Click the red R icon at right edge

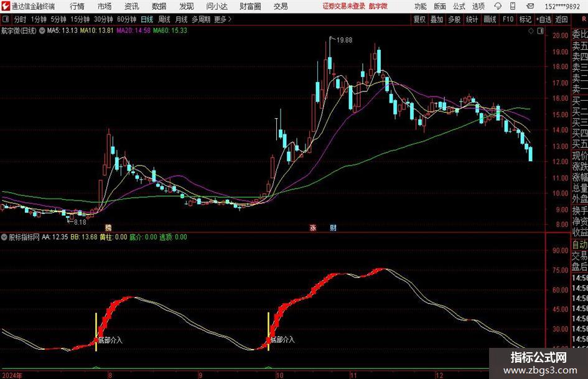(584, 19)
